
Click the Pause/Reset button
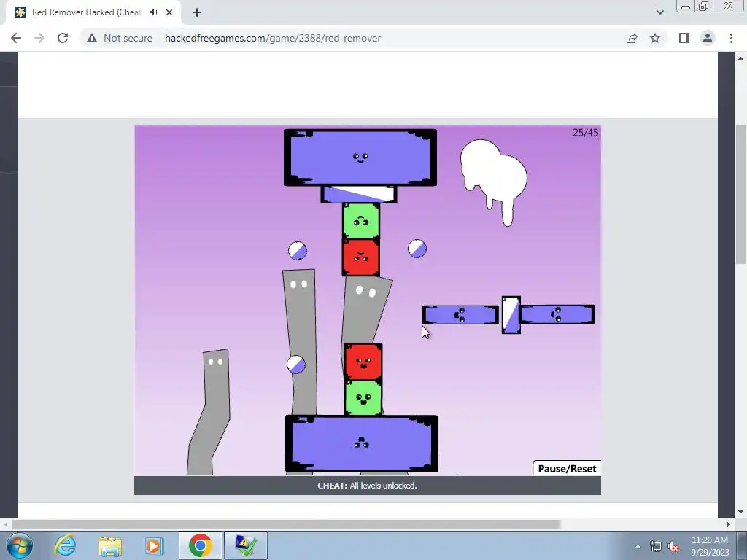tap(567, 469)
